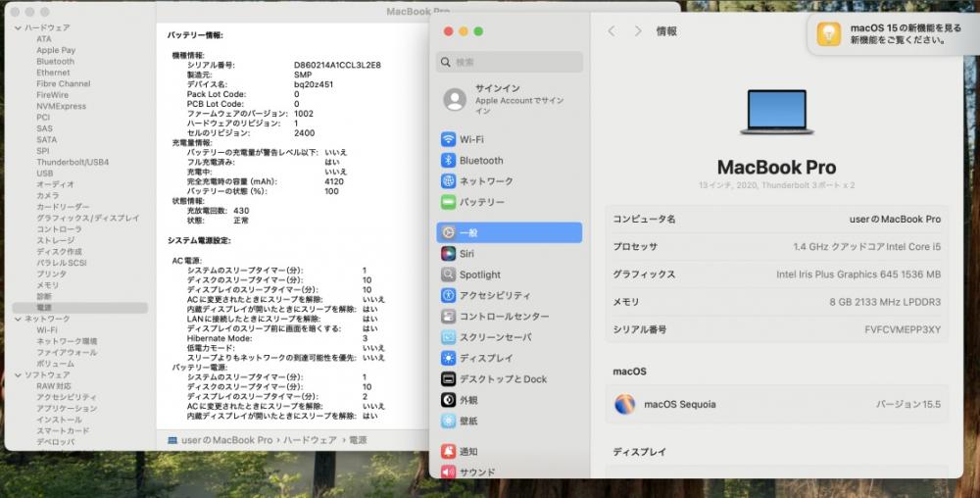This screenshot has height=498, width=980.
Task: Go back with the left chevron in 情報
Action: click(612, 31)
